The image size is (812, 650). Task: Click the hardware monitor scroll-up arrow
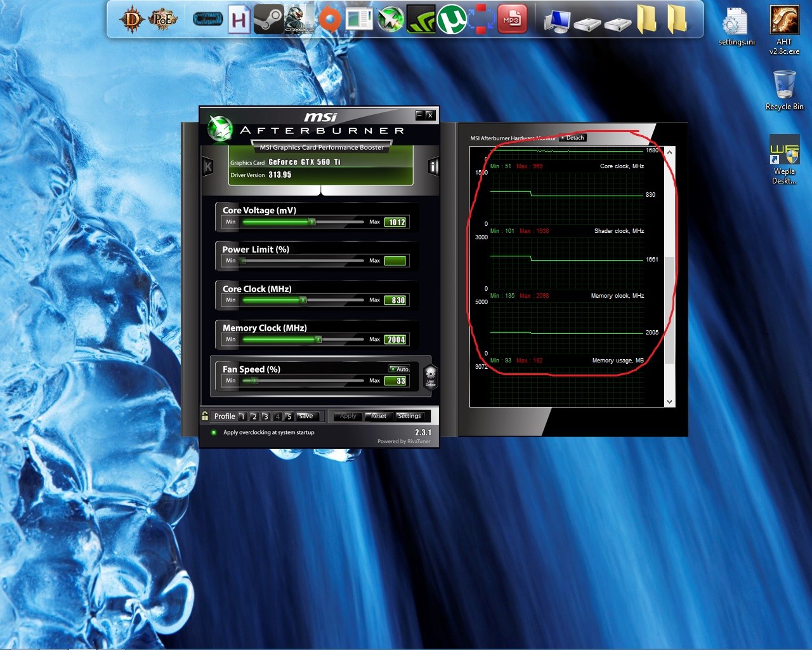[x=669, y=151]
